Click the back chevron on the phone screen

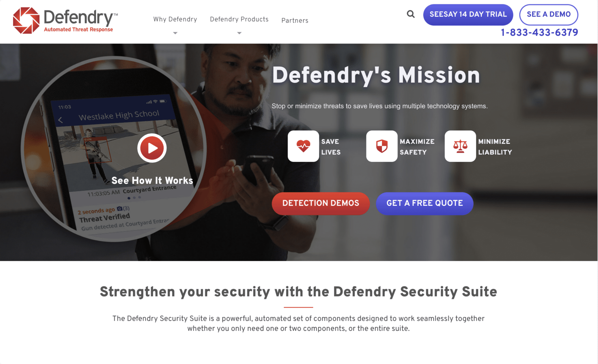coord(61,120)
